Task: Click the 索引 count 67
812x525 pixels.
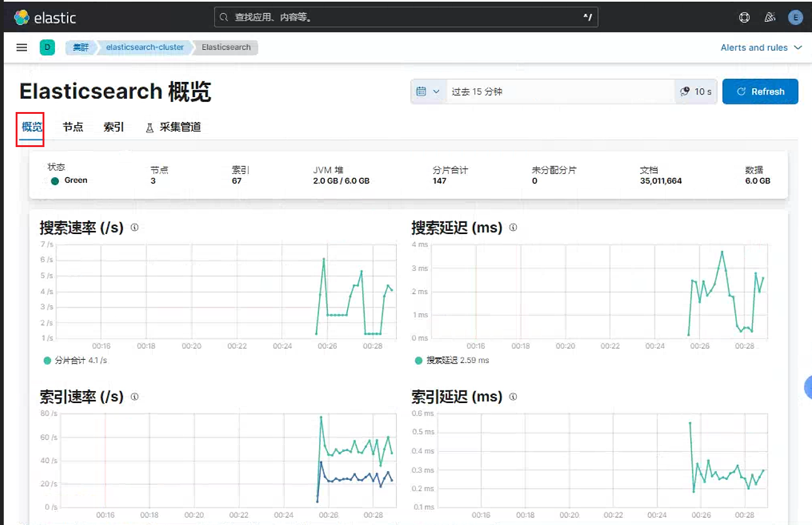Action: click(x=236, y=181)
